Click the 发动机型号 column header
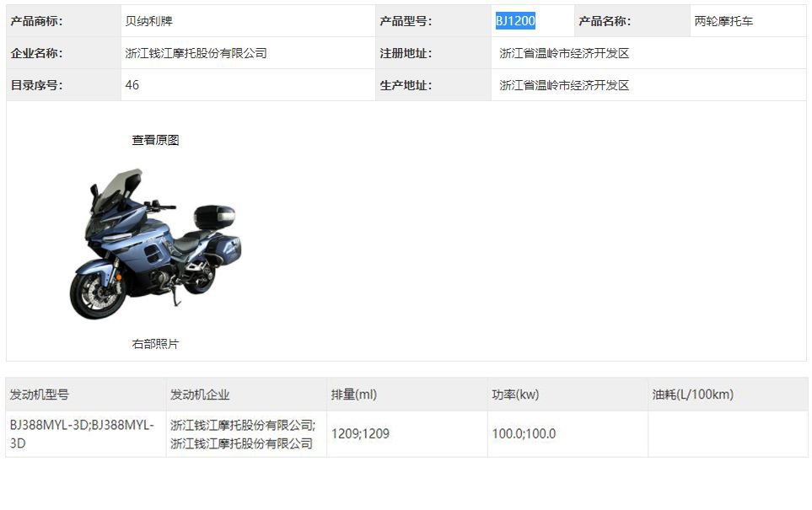 coord(40,395)
